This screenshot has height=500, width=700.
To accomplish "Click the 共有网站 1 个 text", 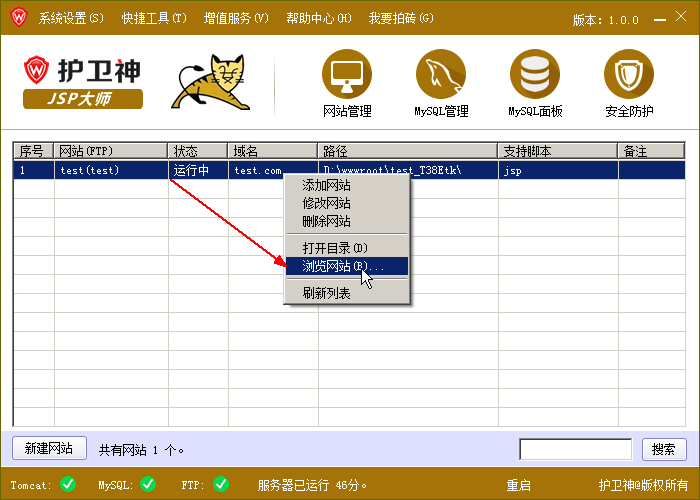I will coord(141,450).
